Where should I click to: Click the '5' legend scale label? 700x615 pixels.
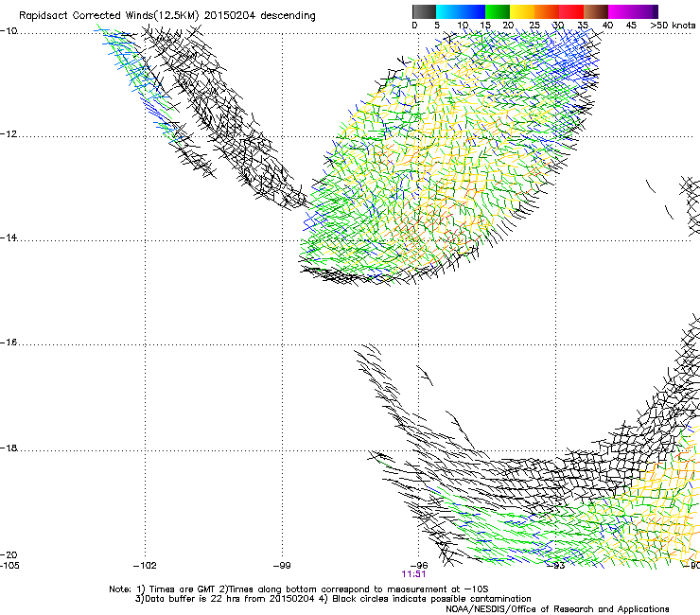[x=437, y=26]
